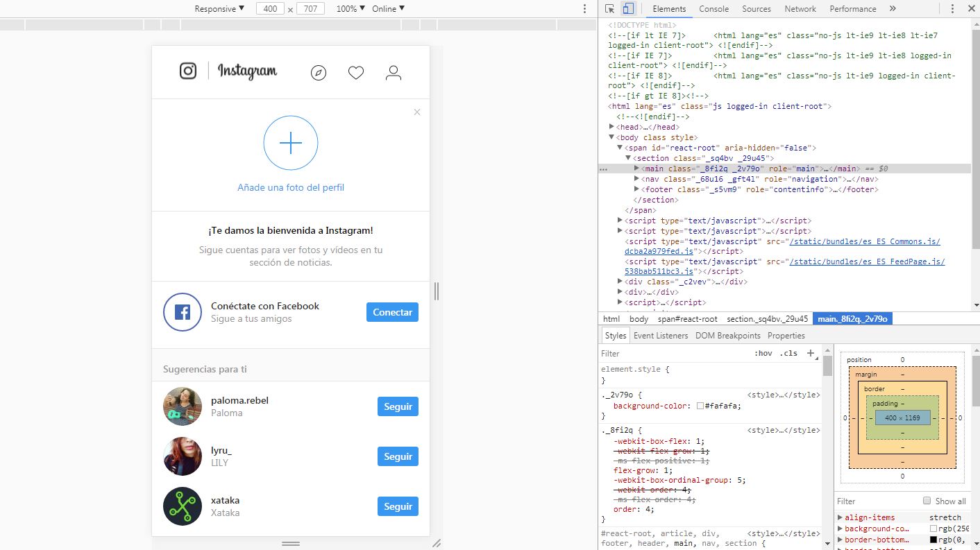The height and width of the screenshot is (550, 980).
Task: Open device toolbar three-dot menu
Action: (x=584, y=9)
